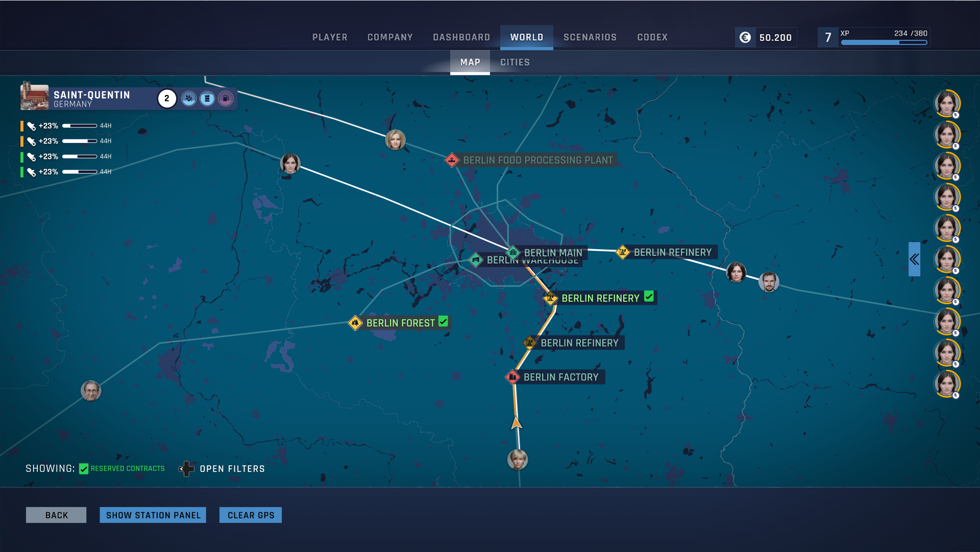Select the orange truck GPS arrow marker
This screenshot has height=552, width=980.
[516, 423]
